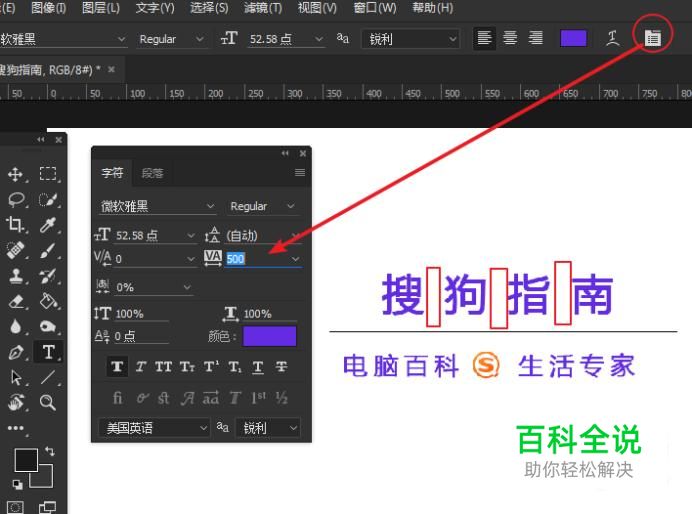Open Create Warped Text option

click(612, 38)
